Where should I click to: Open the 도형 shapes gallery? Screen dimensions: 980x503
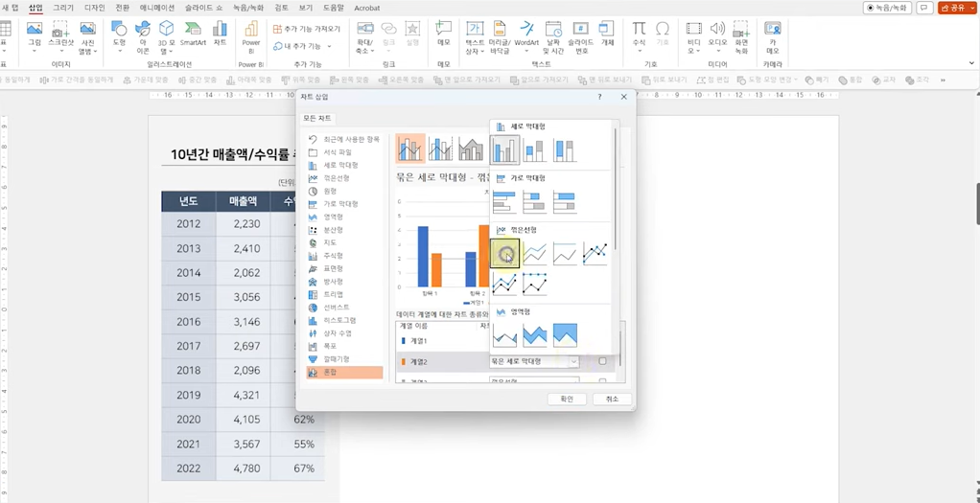(119, 36)
